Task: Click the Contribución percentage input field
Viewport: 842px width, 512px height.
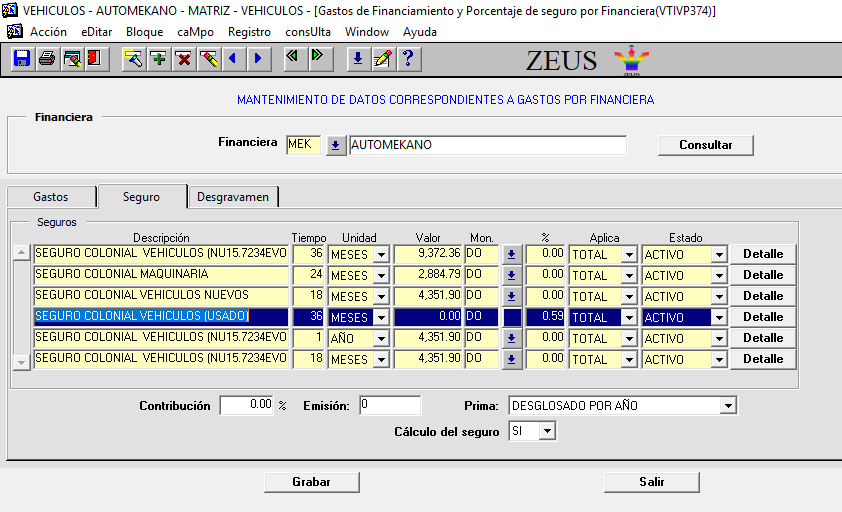Action: point(246,405)
